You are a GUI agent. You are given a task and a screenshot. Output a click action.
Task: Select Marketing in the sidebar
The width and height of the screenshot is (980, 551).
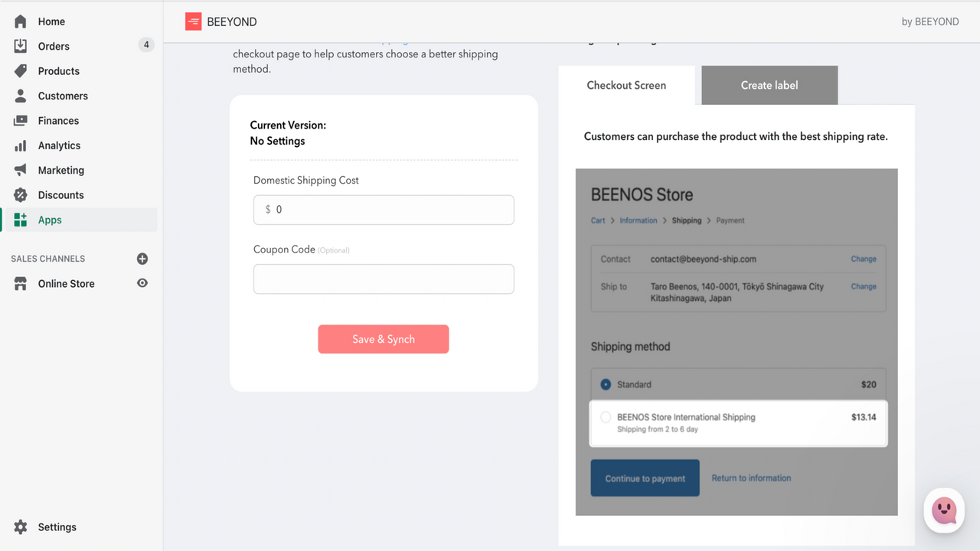tap(60, 169)
